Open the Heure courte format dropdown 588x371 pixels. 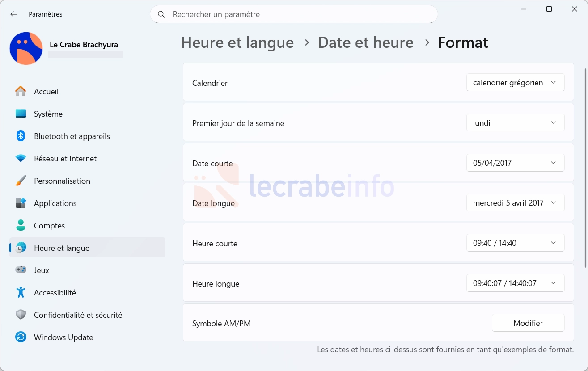coord(515,243)
